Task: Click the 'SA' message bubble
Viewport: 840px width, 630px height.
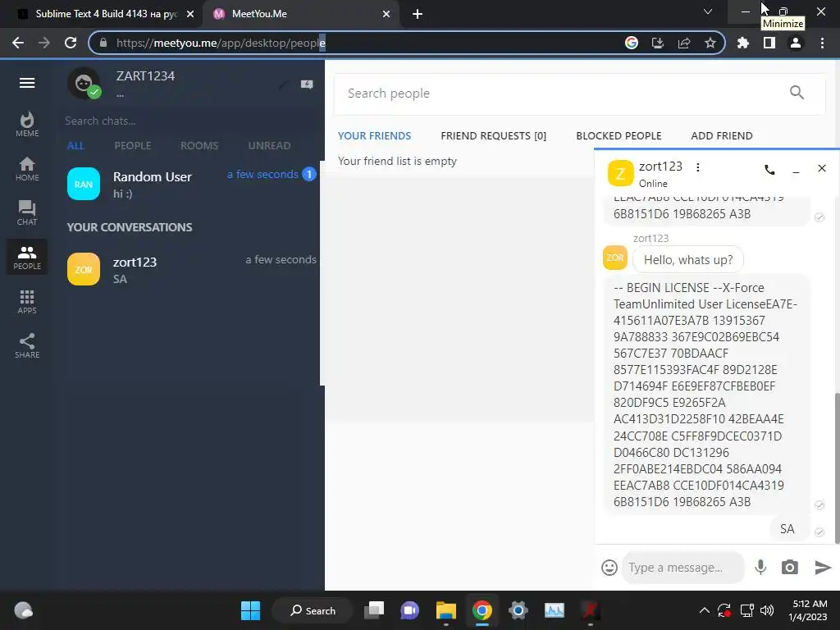Action: pyautogui.click(x=787, y=529)
